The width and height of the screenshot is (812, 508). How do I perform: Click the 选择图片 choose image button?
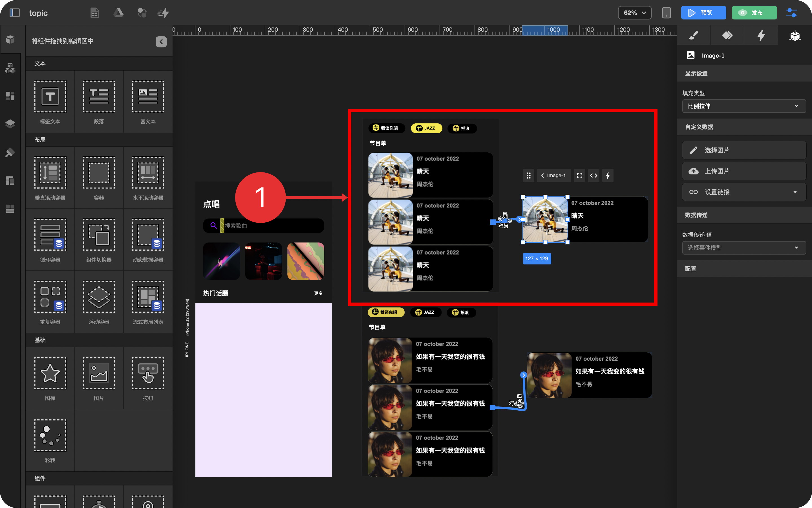[x=744, y=150]
